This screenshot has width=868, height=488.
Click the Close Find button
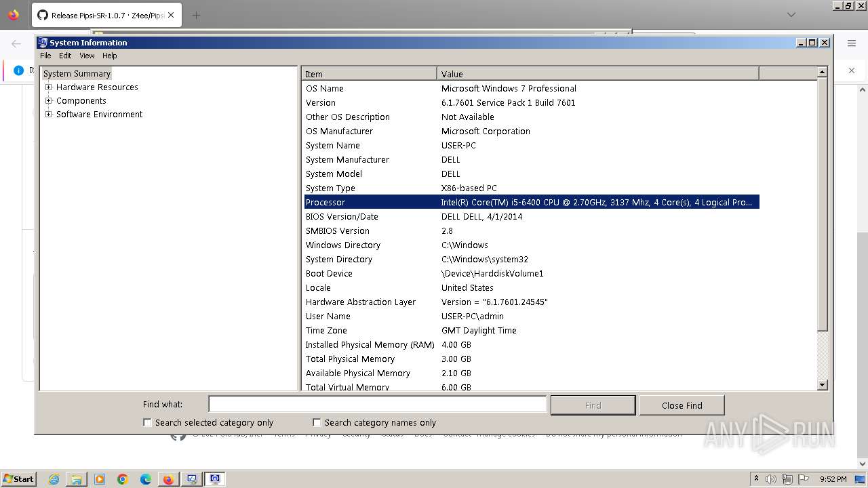pos(682,405)
